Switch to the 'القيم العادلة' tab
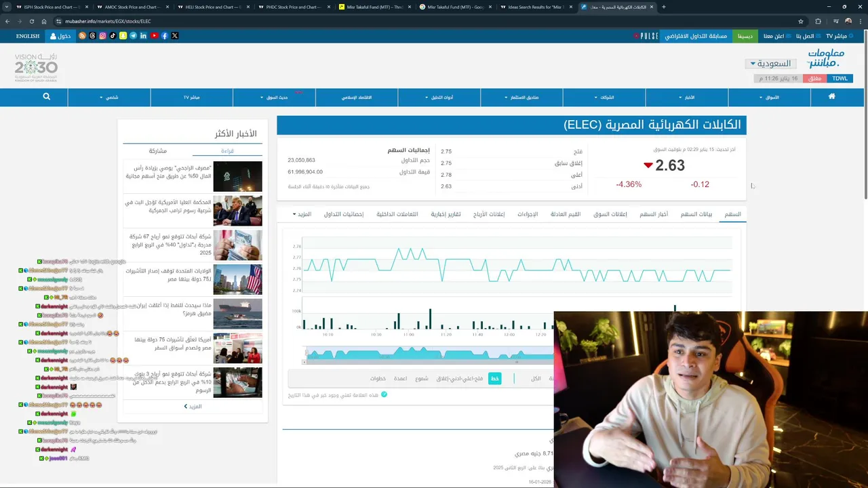The width and height of the screenshot is (868, 488). point(565,214)
